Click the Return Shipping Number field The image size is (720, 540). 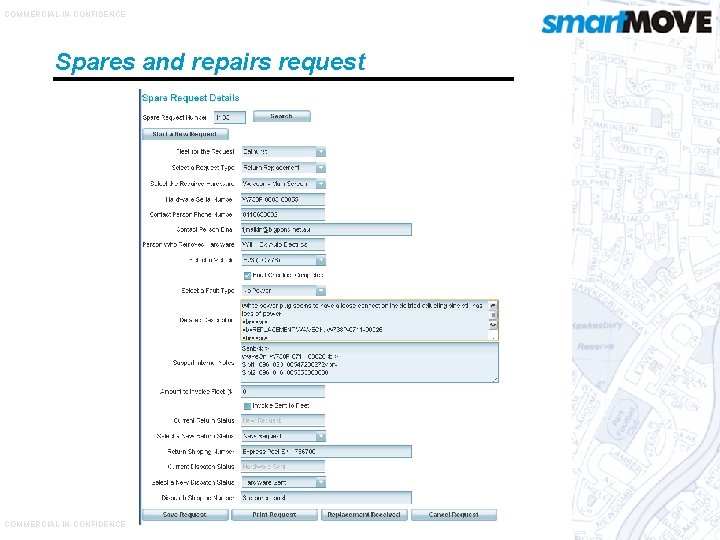[x=326, y=452]
